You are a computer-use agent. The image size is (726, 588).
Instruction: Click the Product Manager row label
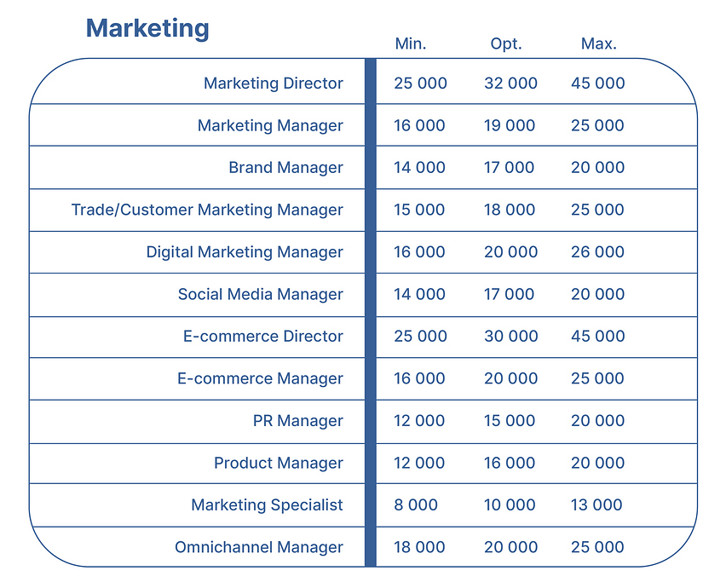point(279,464)
